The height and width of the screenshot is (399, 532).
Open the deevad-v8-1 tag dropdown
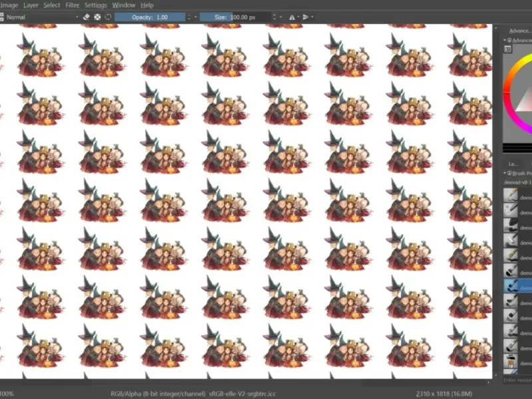[518, 182]
